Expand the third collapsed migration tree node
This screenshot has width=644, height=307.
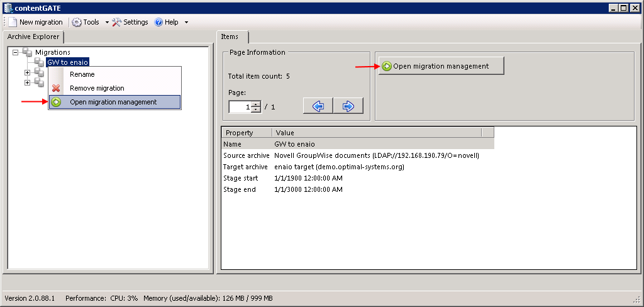coord(28,82)
